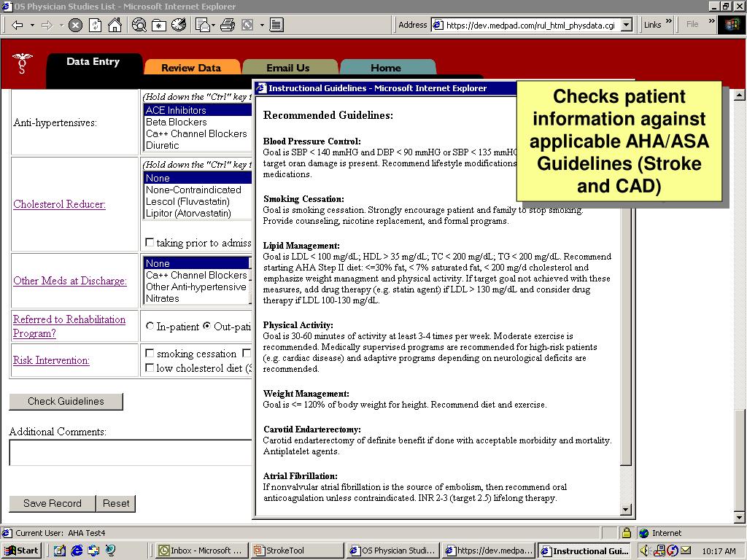This screenshot has height=560, width=747.
Task: Go to the browser Home page
Action: [115, 25]
